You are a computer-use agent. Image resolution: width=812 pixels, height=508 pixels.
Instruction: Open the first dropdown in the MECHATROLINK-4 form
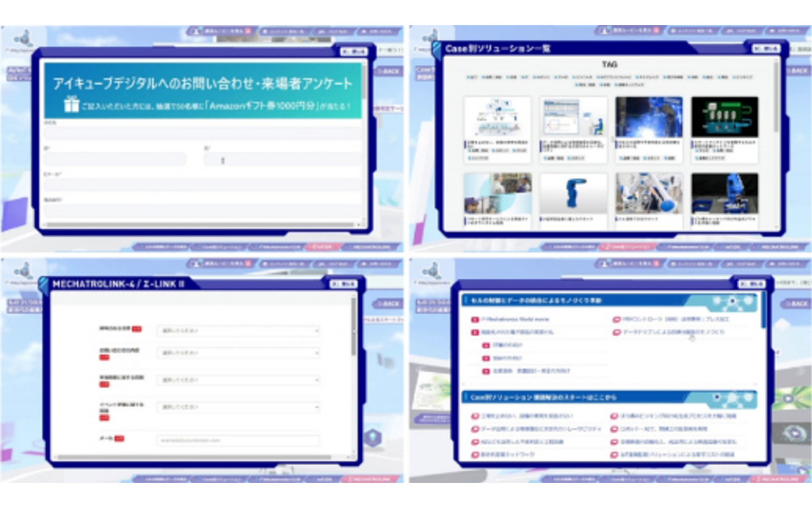pyautogui.click(x=238, y=331)
